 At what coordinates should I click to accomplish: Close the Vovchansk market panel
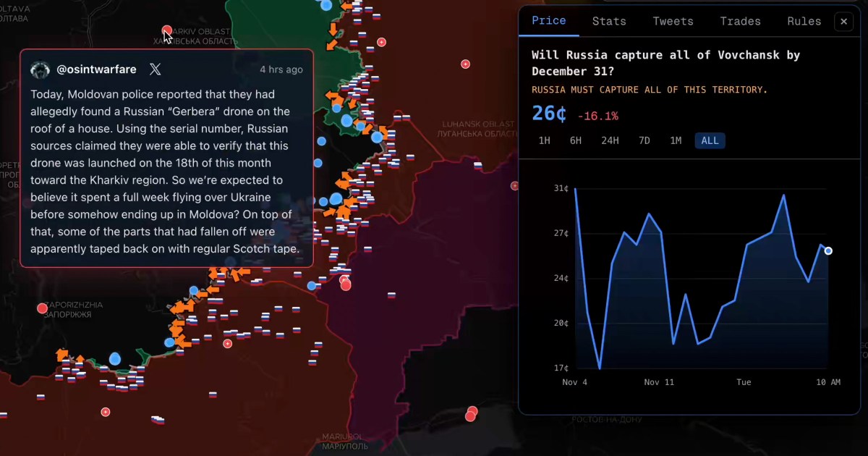point(843,21)
